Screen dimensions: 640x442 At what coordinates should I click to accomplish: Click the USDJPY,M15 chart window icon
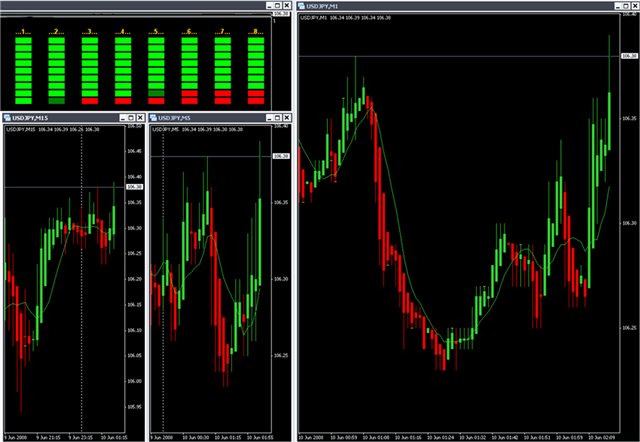[7, 117]
